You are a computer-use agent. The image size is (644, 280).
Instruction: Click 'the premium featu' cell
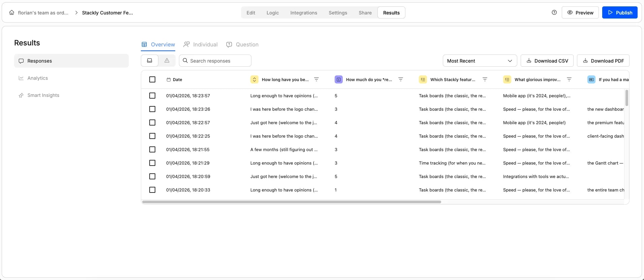point(606,123)
